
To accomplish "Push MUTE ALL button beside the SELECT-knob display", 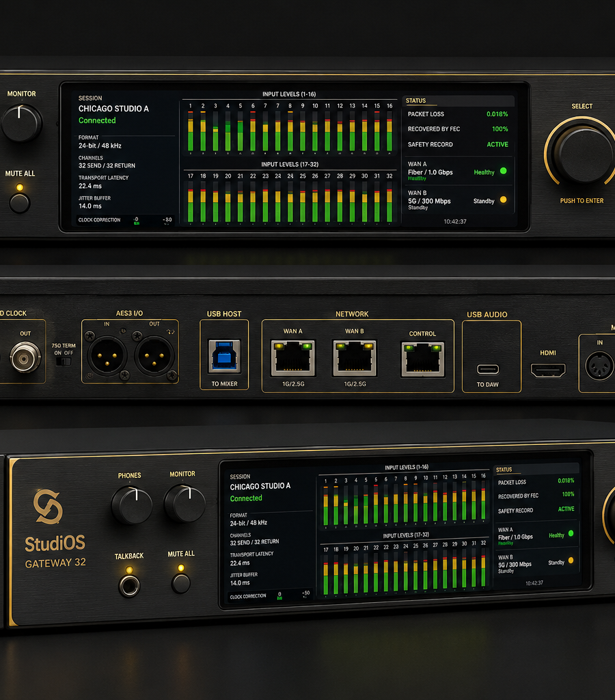I will pos(20,204).
